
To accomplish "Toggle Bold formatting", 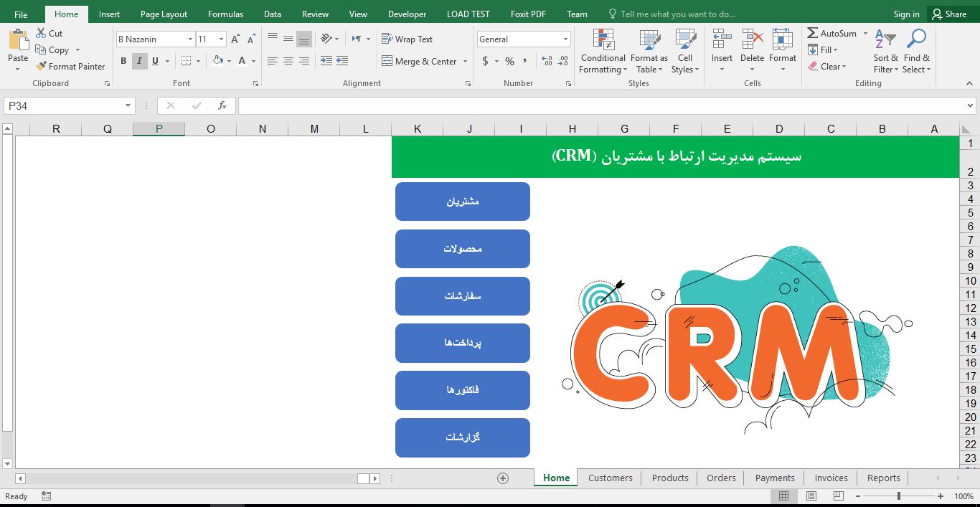I will tap(123, 61).
